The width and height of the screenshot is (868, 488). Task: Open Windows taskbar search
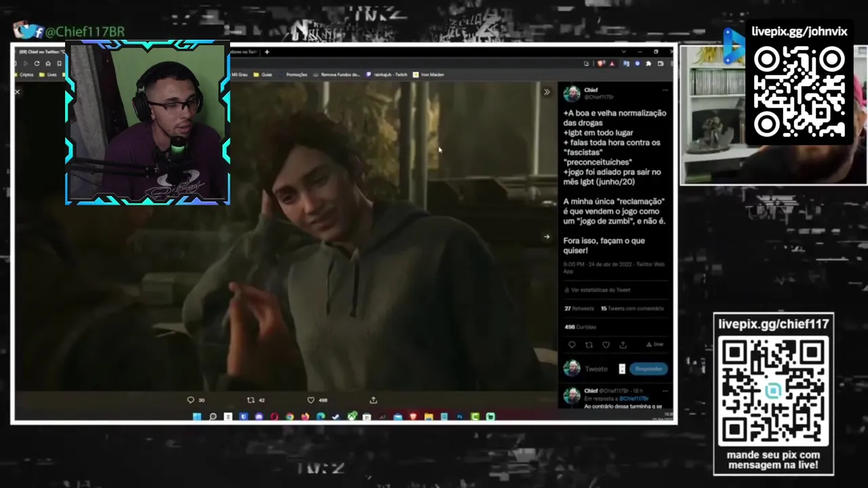212,417
